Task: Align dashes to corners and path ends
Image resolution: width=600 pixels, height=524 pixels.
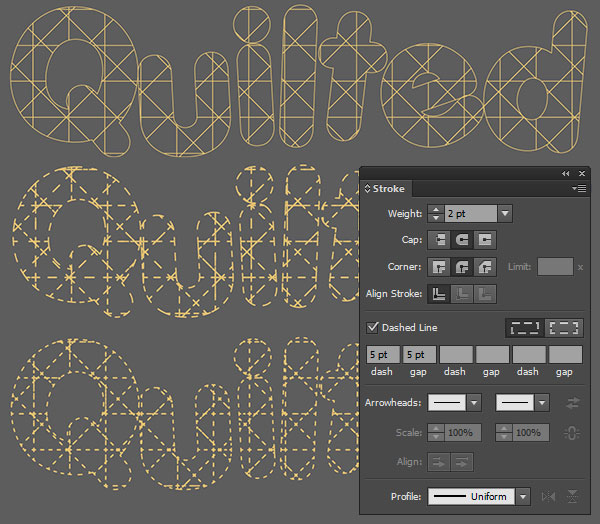Action: pyautogui.click(x=565, y=327)
